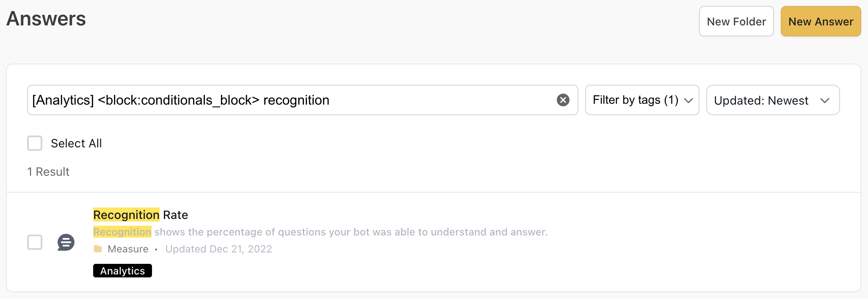
Task: Focus the answers search input field
Action: pyautogui.click(x=288, y=100)
